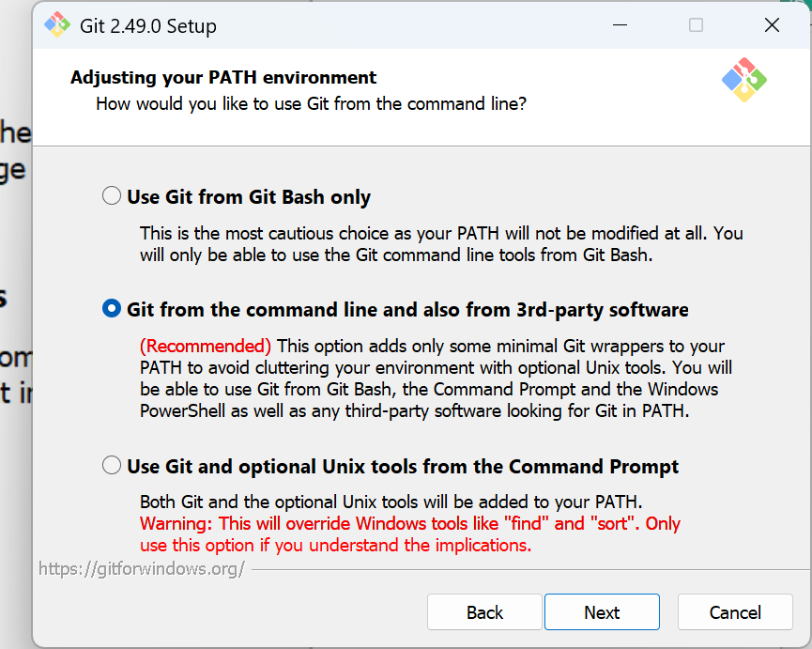Click 'Adjusting your PATH environment' heading
The width and height of the screenshot is (812, 649).
pyautogui.click(x=223, y=77)
